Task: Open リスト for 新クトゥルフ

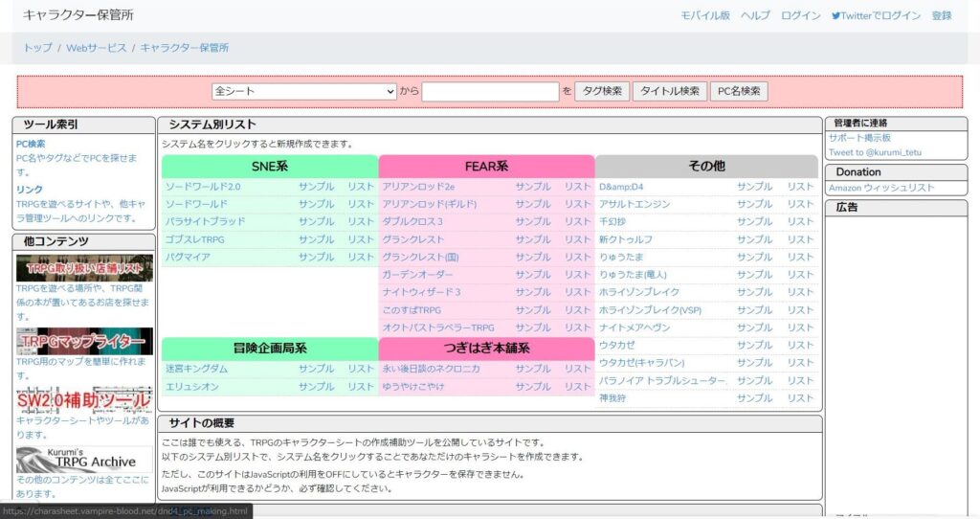Action: tap(800, 239)
